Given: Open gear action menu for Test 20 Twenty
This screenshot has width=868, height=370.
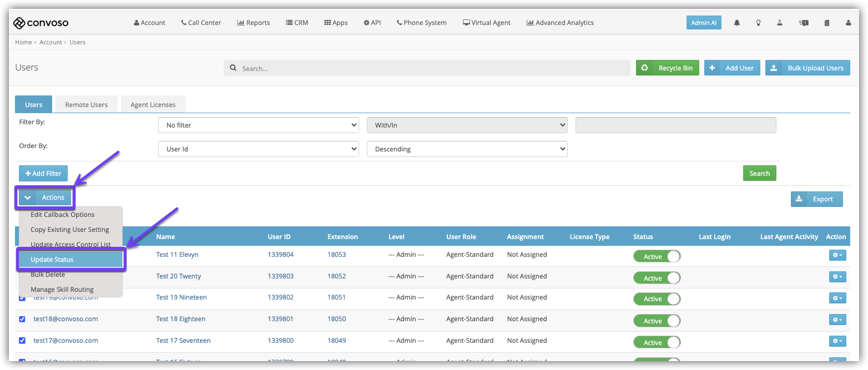Looking at the screenshot, I should (x=837, y=276).
